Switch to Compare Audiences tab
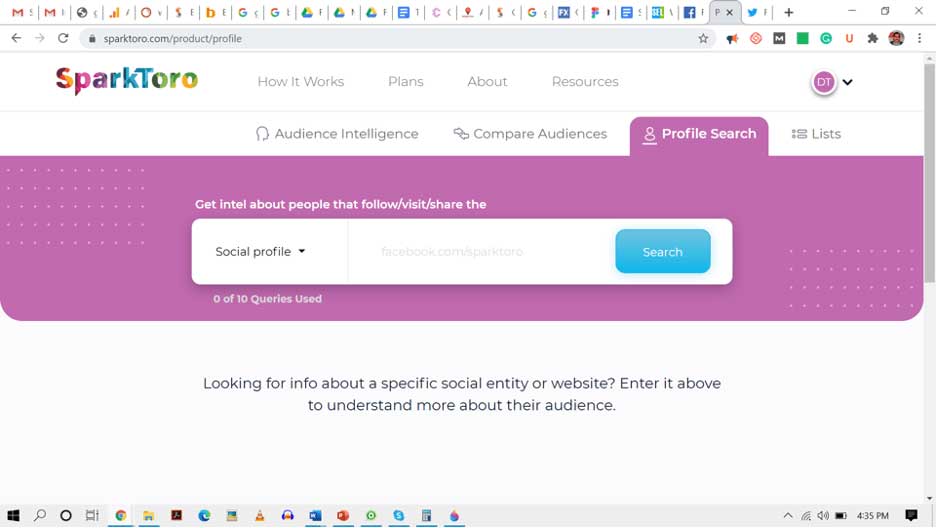 pyautogui.click(x=530, y=134)
